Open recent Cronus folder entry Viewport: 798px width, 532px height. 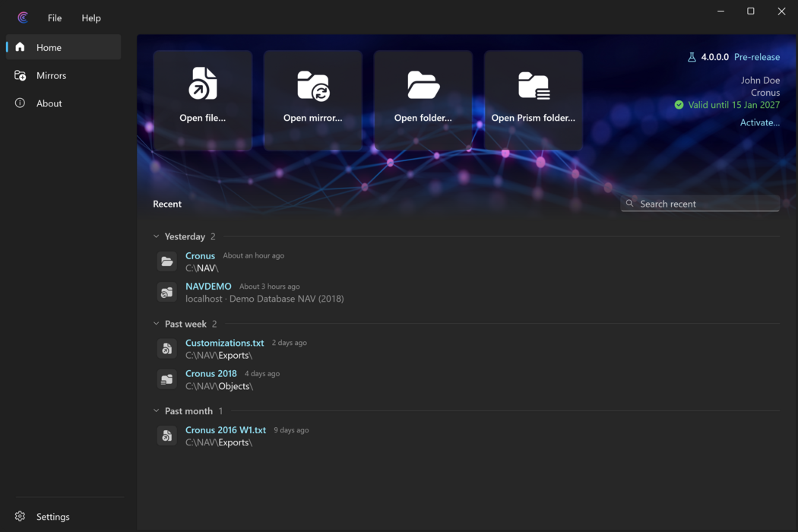click(x=200, y=255)
